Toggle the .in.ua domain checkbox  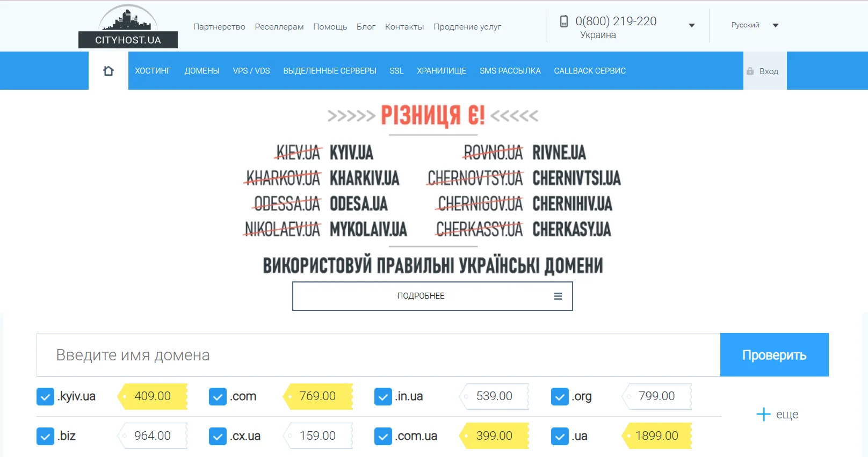383,396
